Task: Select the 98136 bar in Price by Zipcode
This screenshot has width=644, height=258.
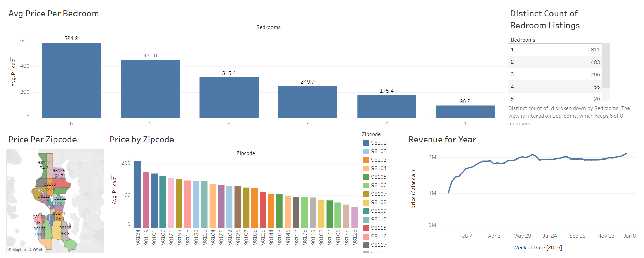Action: [x=196, y=204]
